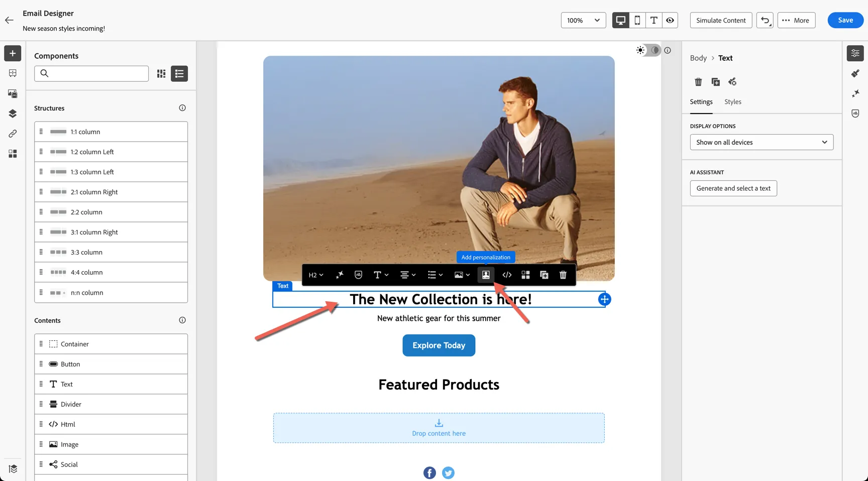868x481 pixels.
Task: Click Generate and select a text
Action: coord(733,188)
